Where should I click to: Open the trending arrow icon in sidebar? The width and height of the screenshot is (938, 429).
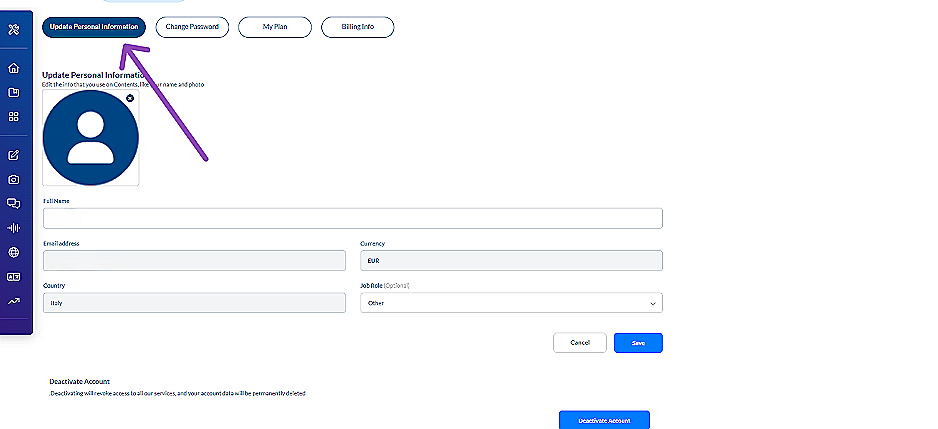14,301
